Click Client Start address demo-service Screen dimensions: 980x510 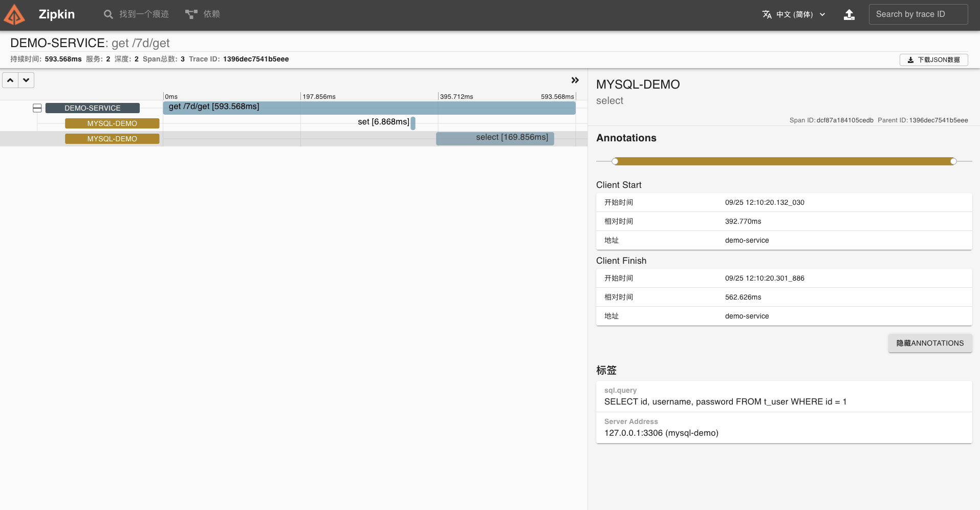[x=747, y=240]
